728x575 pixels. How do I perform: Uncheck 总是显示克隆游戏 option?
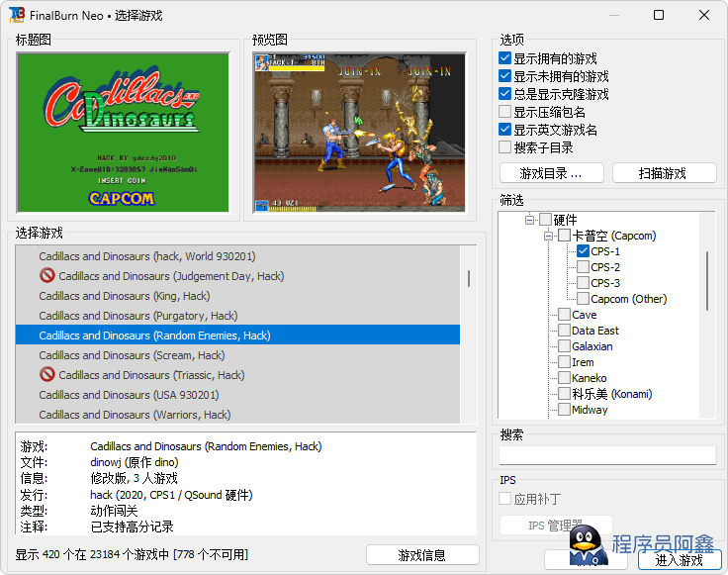(x=504, y=94)
